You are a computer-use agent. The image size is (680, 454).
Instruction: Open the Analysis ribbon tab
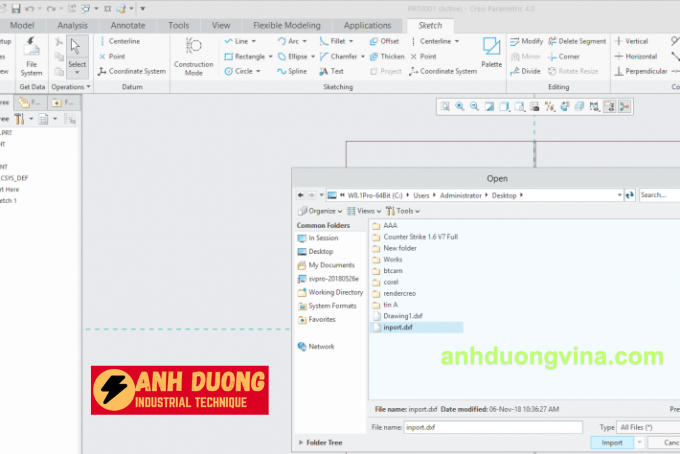pyautogui.click(x=72, y=24)
